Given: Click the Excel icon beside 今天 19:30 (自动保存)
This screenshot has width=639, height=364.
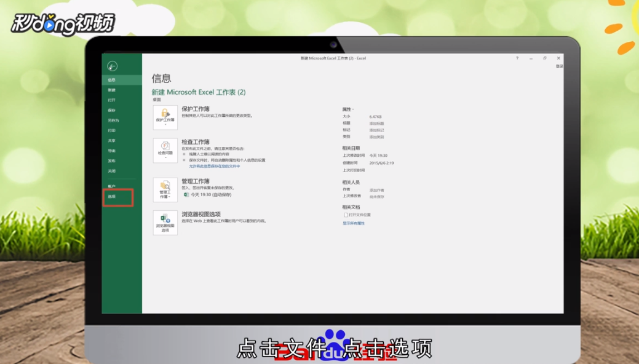Looking at the screenshot, I should [186, 195].
